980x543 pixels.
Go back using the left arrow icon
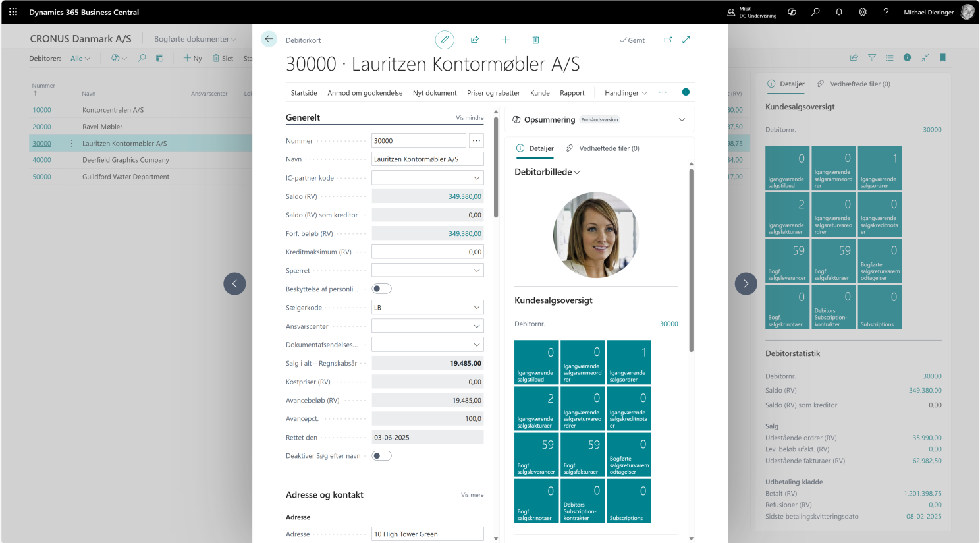269,40
